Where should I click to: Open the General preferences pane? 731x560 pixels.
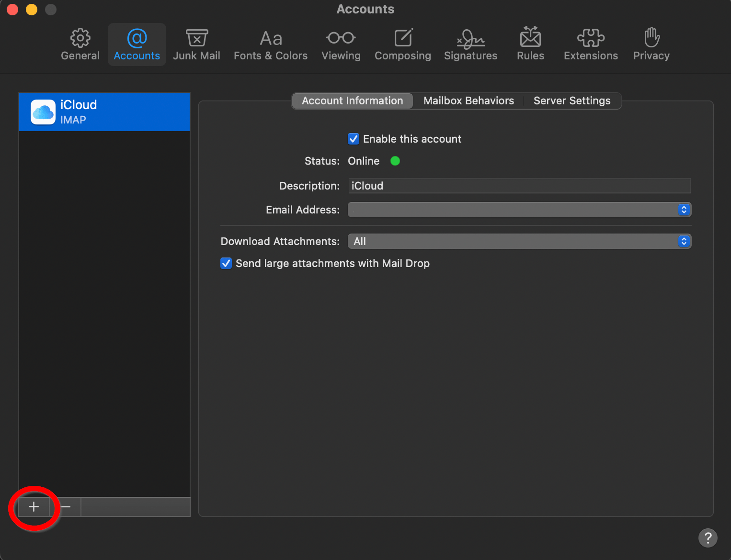click(x=80, y=45)
